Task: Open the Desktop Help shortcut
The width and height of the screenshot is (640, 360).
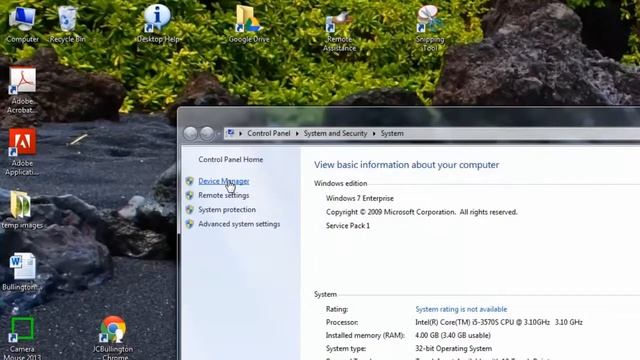Action: (x=158, y=24)
